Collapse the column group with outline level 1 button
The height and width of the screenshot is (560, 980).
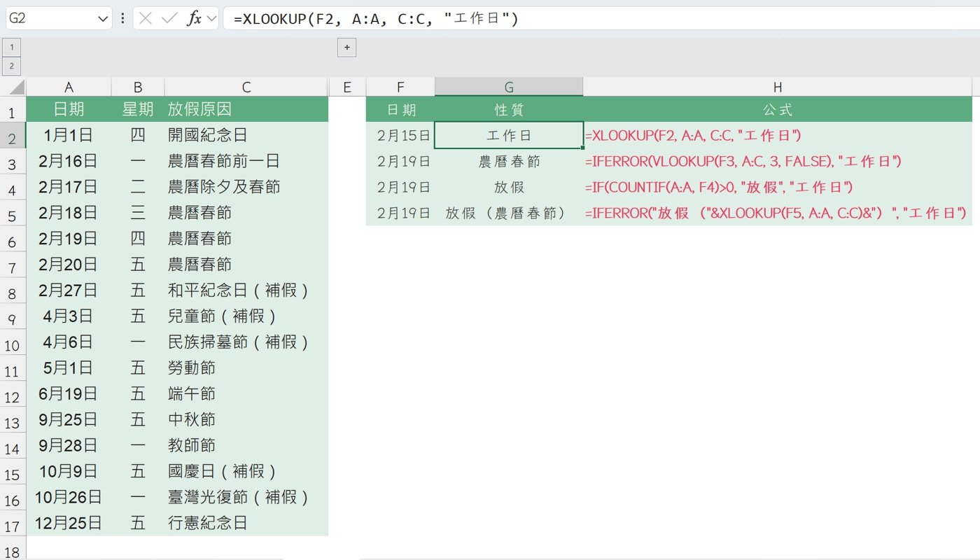tap(12, 46)
